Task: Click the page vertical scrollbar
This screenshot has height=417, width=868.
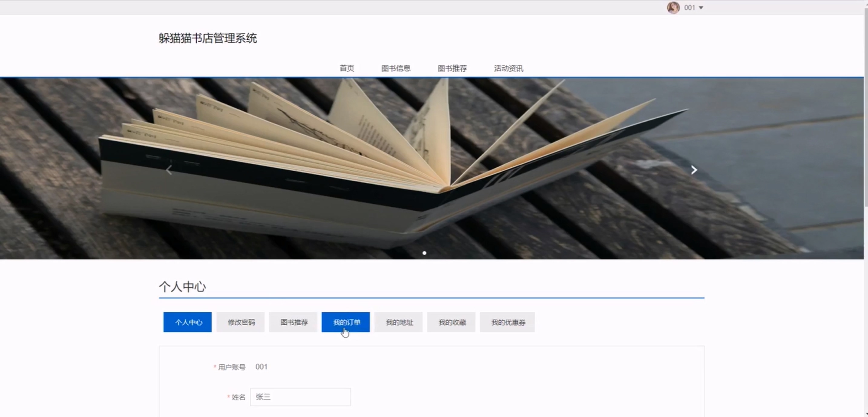Action: point(866,108)
